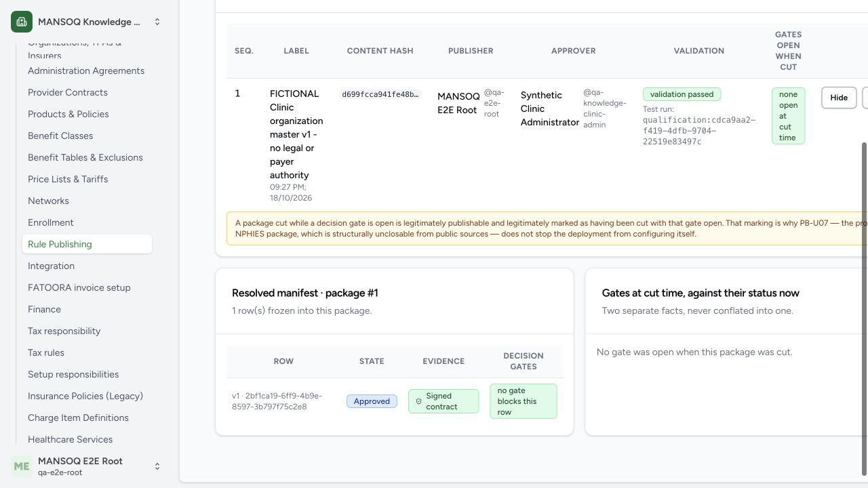Select Rule Publishing in sidebar
Viewport: 868px width, 488px height.
[87, 244]
